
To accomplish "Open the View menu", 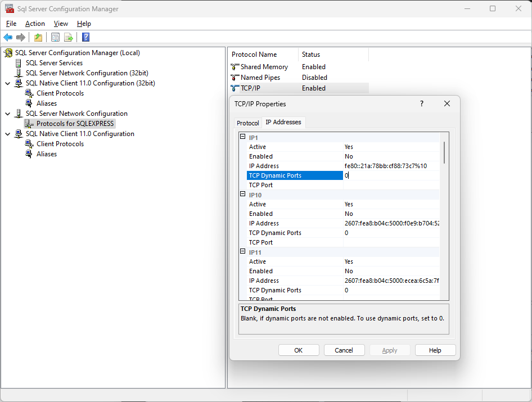I will [x=61, y=24].
